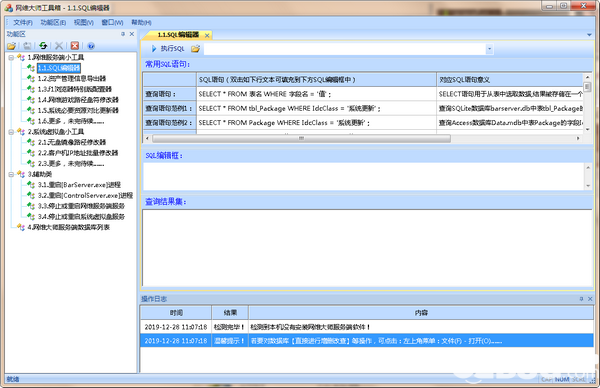Open the blue help question mark icon
600x388 pixels.
coord(91,46)
